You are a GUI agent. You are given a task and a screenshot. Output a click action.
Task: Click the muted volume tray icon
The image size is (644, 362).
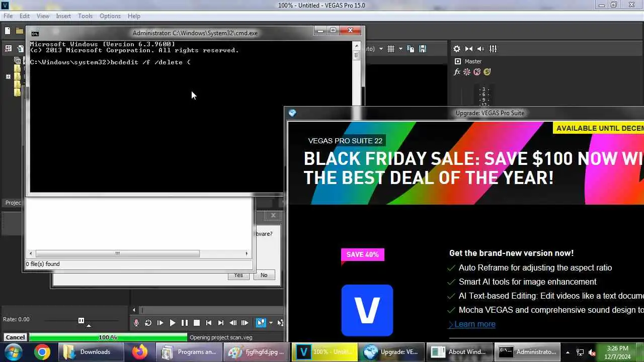point(593,352)
